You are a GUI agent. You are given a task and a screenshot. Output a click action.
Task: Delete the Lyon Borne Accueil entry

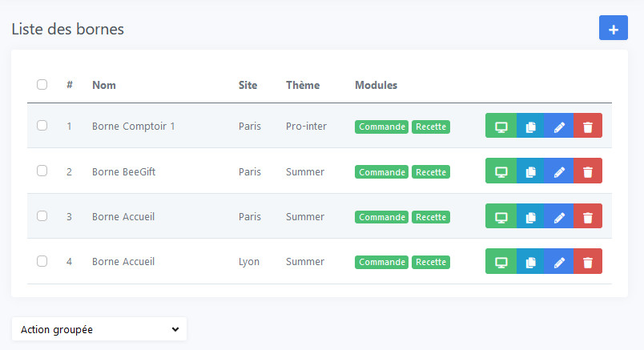(x=588, y=261)
